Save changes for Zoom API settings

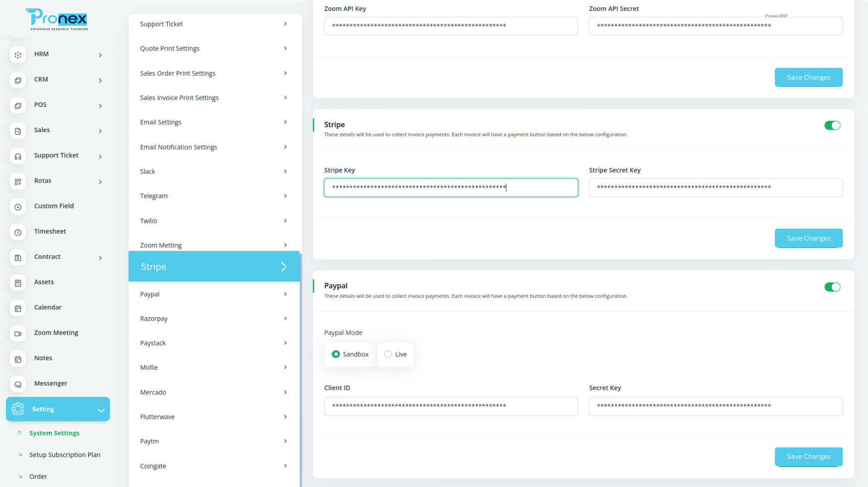pos(809,77)
